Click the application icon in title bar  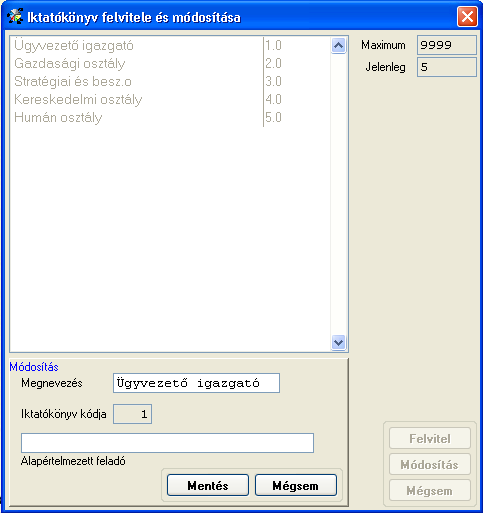[x=14, y=16]
